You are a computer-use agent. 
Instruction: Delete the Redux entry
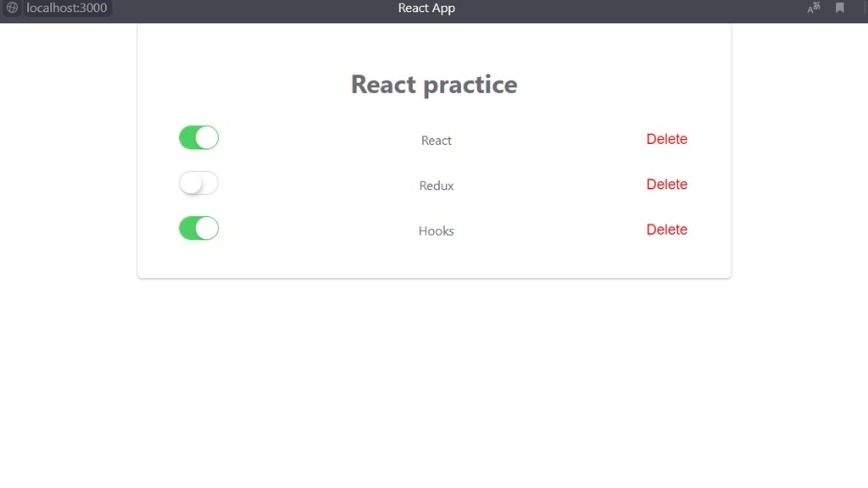coord(667,184)
